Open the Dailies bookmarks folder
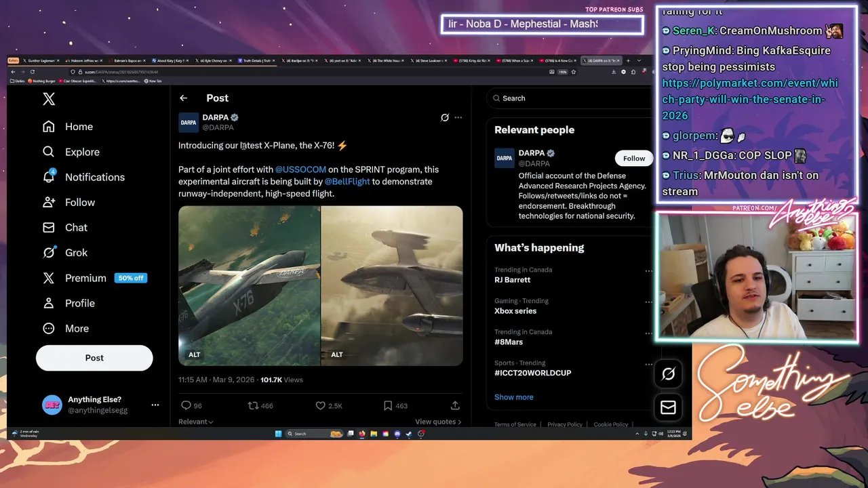 click(x=18, y=81)
